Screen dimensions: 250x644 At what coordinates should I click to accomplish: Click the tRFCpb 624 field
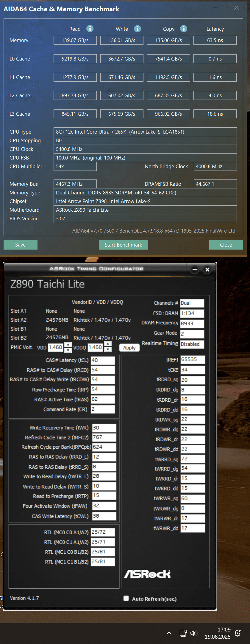104,447
